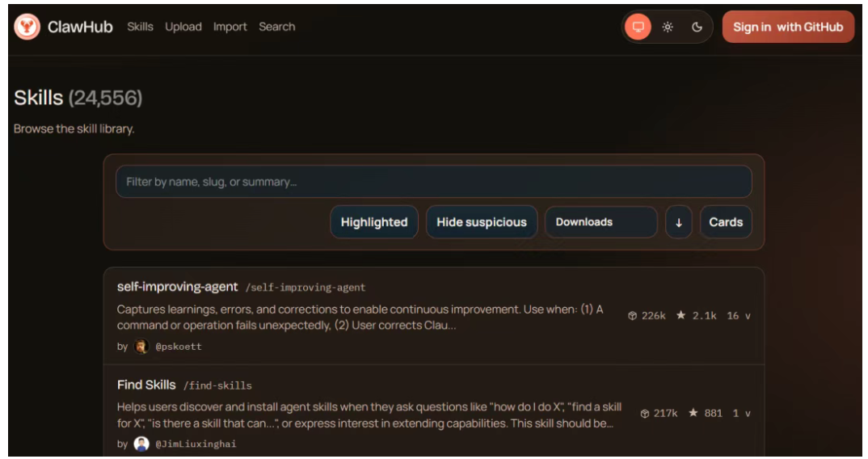Viewport: 868px width, 459px height.
Task: Open the self-improving-agent skill title
Action: click(x=178, y=287)
